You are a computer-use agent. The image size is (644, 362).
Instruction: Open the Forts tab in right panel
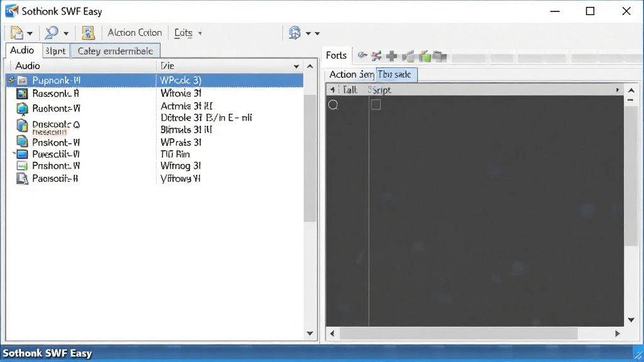[336, 55]
